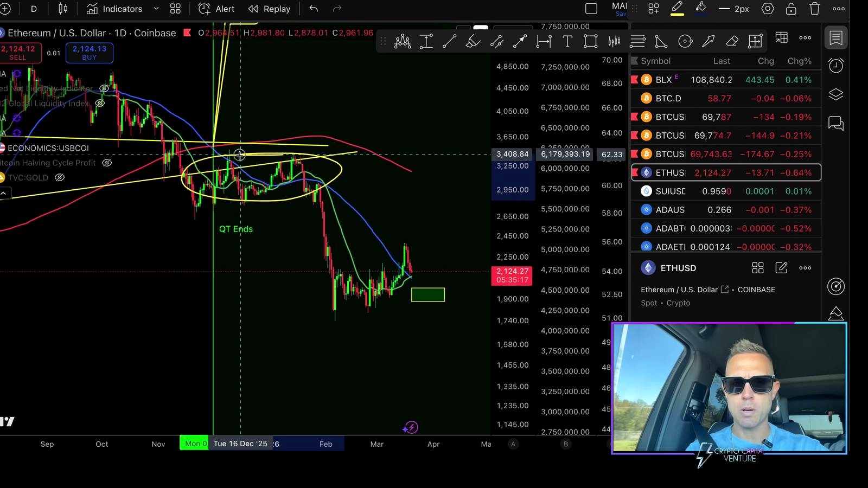Select the chart layout square icon
This screenshot has height=488, width=868.
pos(591,9)
